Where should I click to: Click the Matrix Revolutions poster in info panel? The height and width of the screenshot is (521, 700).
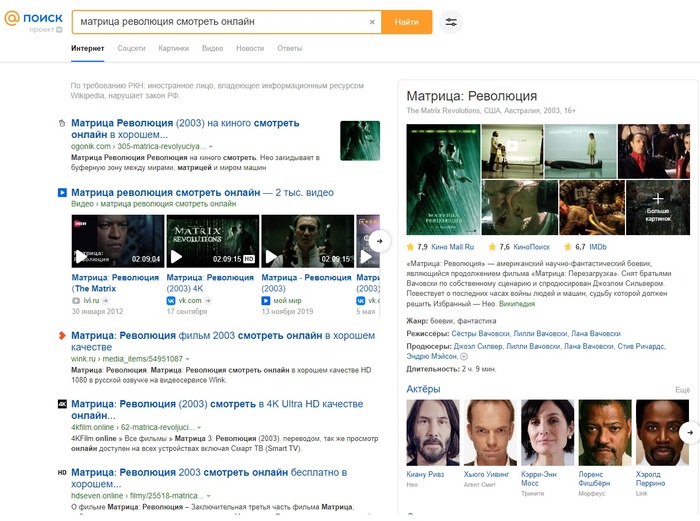click(443, 179)
